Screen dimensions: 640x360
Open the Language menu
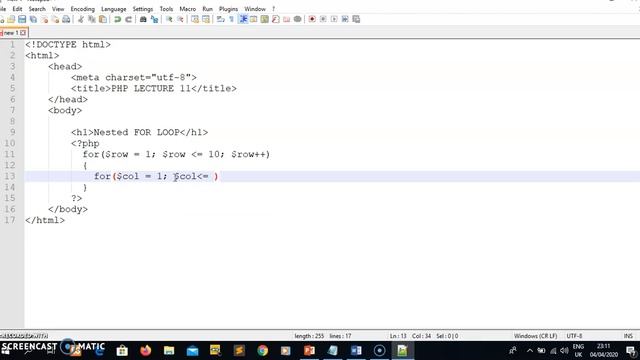(113, 9)
